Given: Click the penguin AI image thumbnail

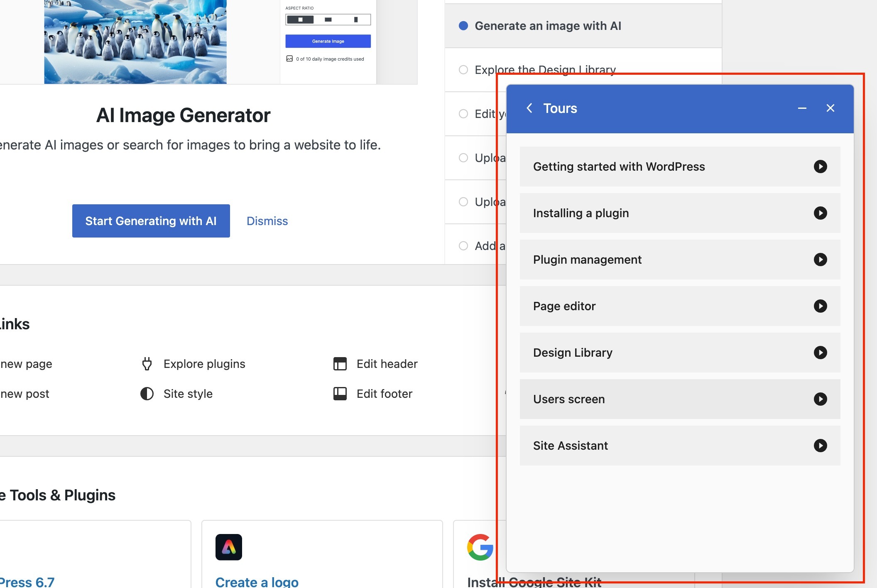Looking at the screenshot, I should [135, 42].
